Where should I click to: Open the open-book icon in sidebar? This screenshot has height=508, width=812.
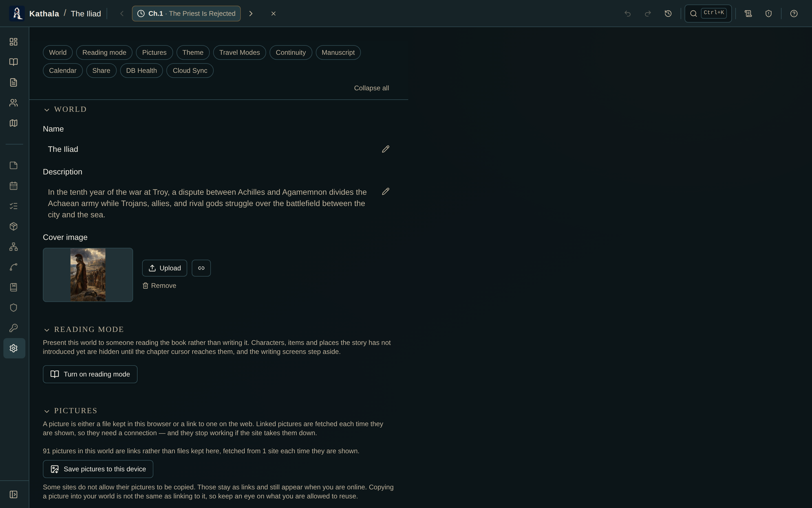14,62
